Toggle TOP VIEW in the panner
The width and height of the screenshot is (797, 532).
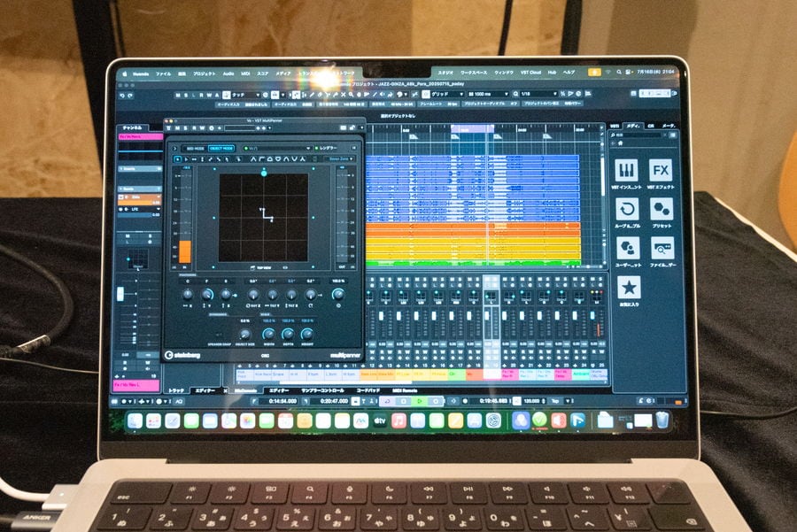tap(264, 266)
